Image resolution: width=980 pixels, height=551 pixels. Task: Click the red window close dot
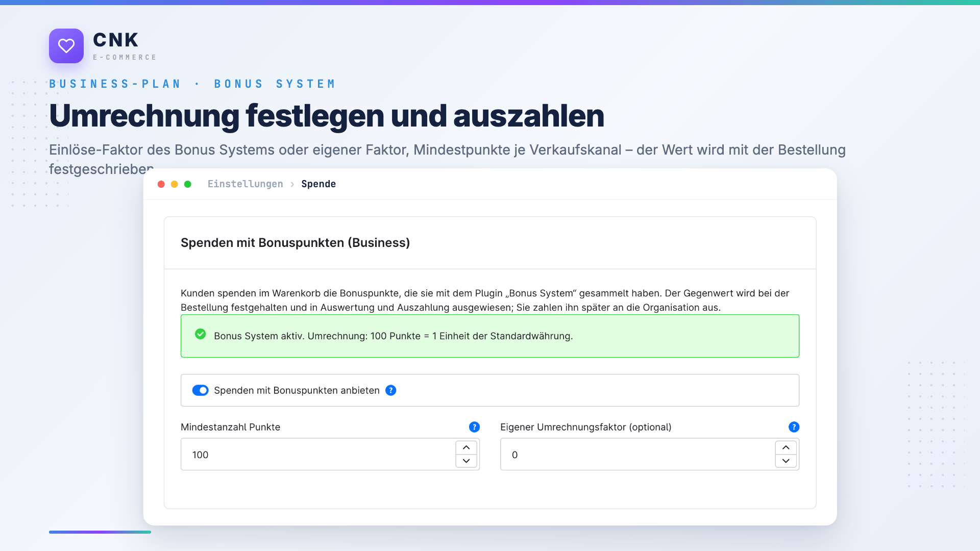pos(161,184)
